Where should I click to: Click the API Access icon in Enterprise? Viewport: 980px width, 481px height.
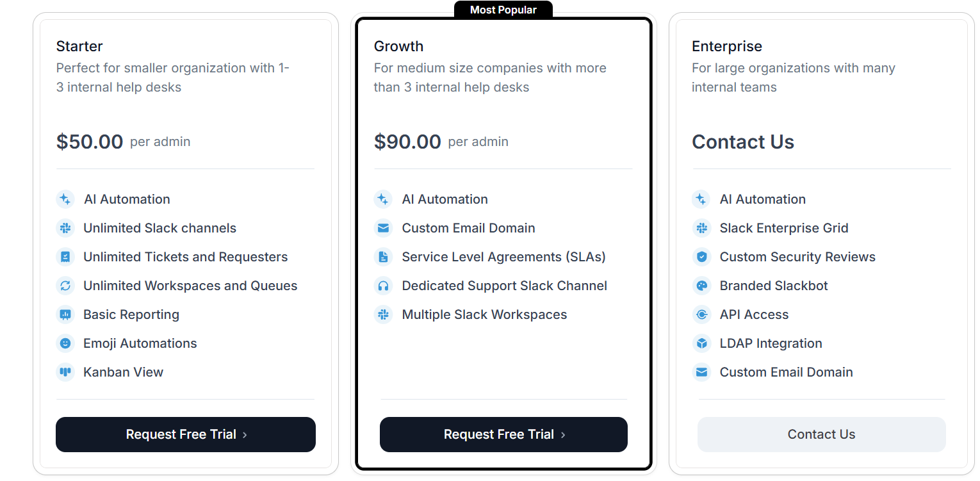702,314
